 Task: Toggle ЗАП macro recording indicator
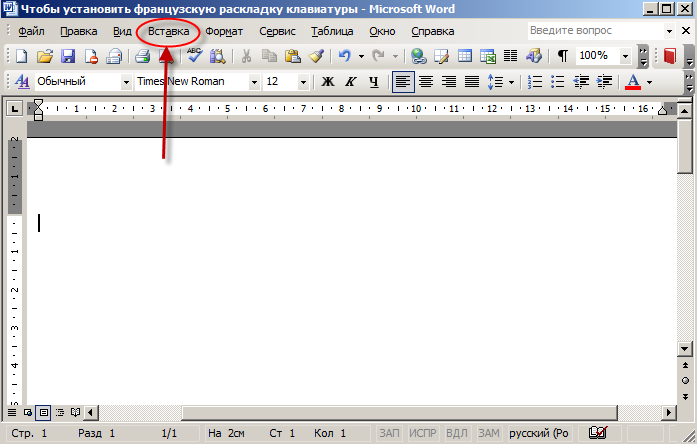(389, 433)
